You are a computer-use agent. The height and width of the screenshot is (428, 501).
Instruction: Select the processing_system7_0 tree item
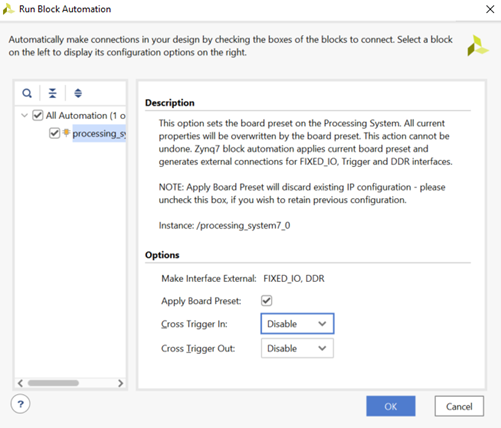[x=99, y=133]
